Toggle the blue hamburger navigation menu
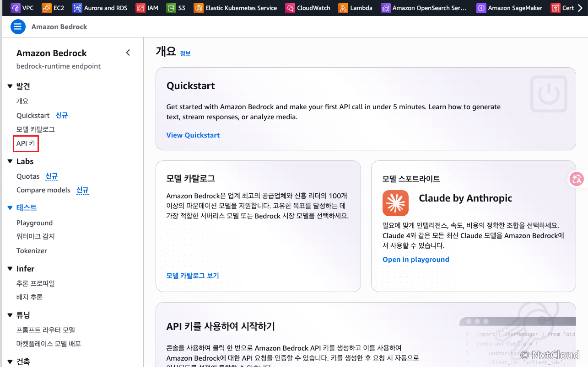The height and width of the screenshot is (367, 588). pos(18,27)
